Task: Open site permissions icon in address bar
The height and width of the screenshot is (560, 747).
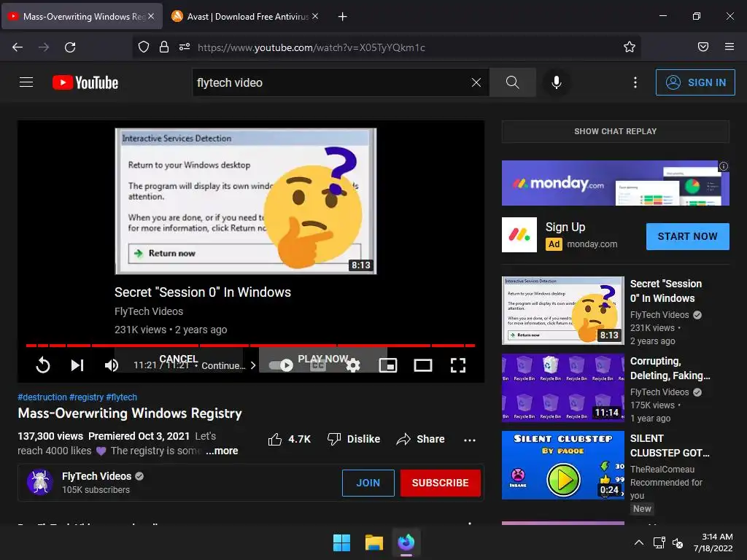Action: click(185, 47)
